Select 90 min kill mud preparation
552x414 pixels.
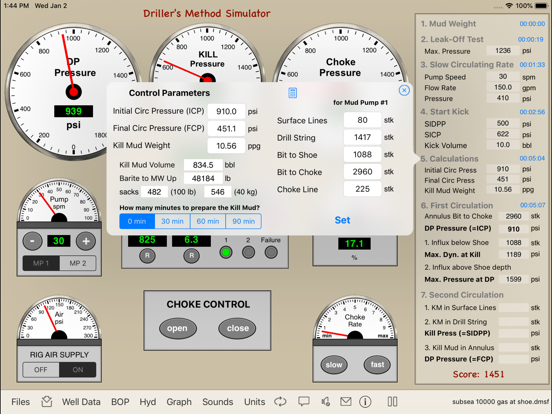(x=244, y=221)
